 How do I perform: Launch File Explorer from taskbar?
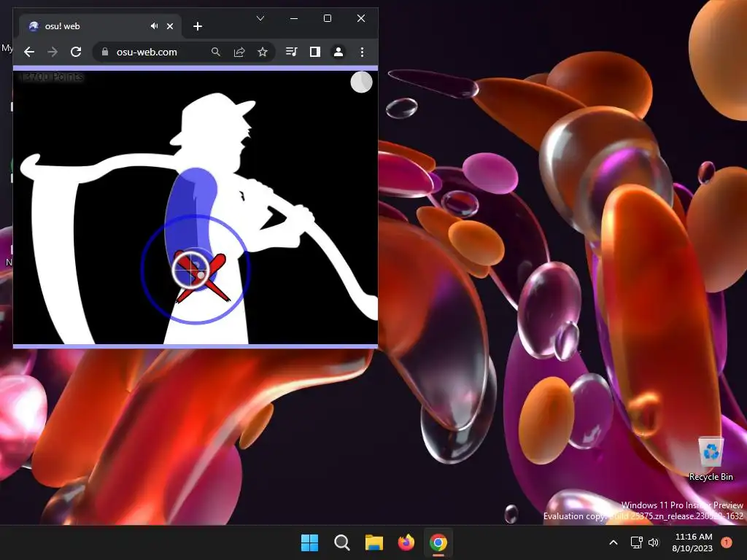point(374,542)
